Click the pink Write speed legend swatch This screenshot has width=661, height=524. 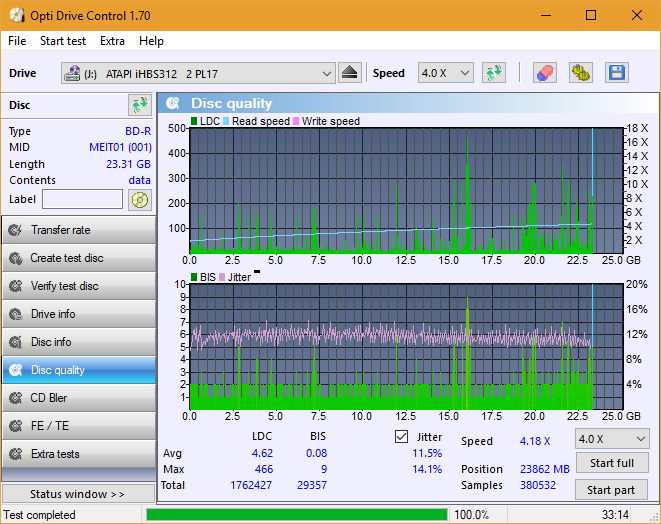(296, 121)
